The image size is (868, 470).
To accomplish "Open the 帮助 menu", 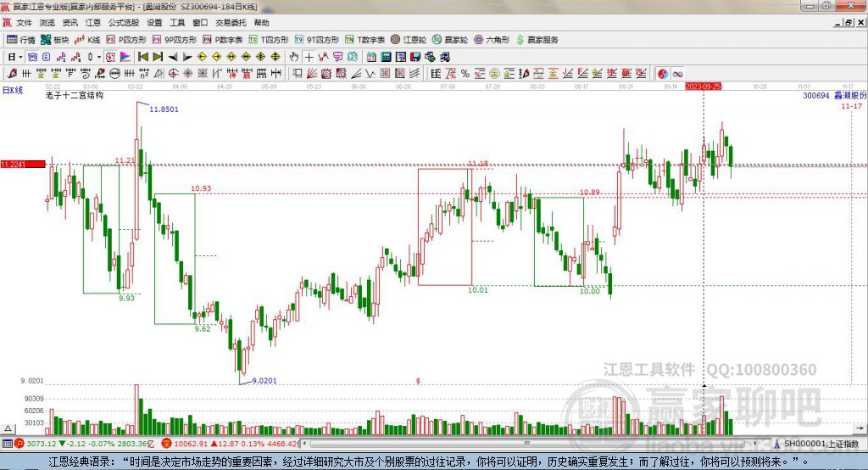I will tap(261, 23).
